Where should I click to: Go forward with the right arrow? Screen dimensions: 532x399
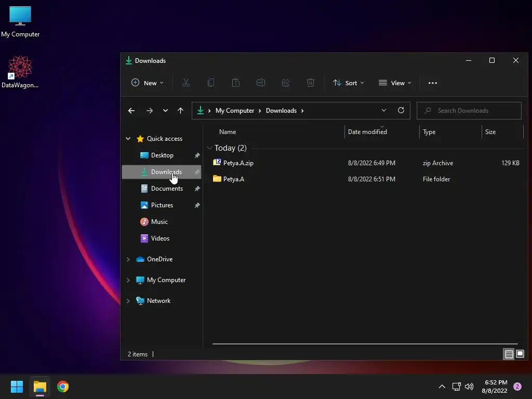149,111
